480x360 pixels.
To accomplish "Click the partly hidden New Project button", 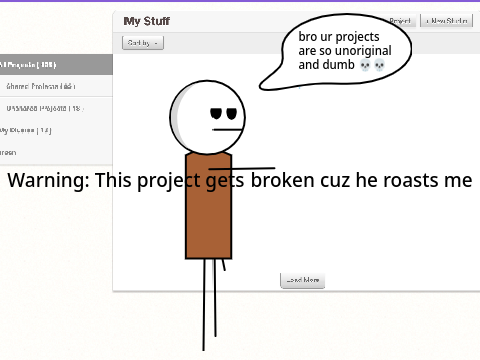I will 402,21.
